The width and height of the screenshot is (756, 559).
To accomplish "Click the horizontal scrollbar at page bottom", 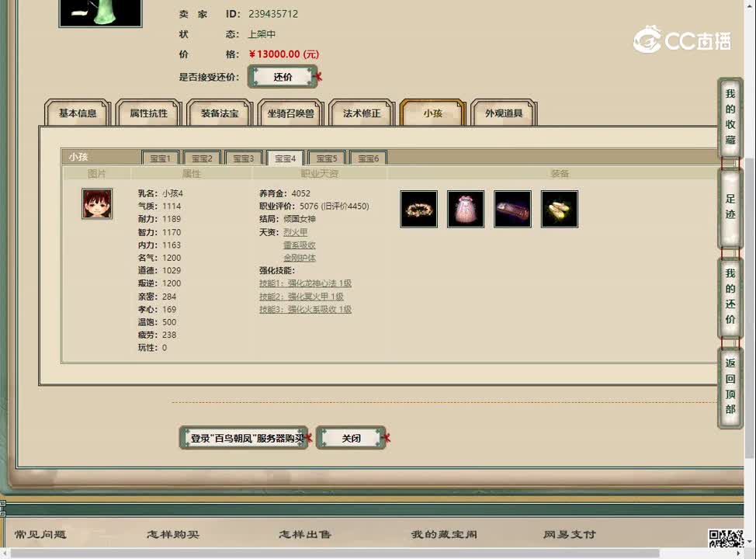I will [335, 554].
